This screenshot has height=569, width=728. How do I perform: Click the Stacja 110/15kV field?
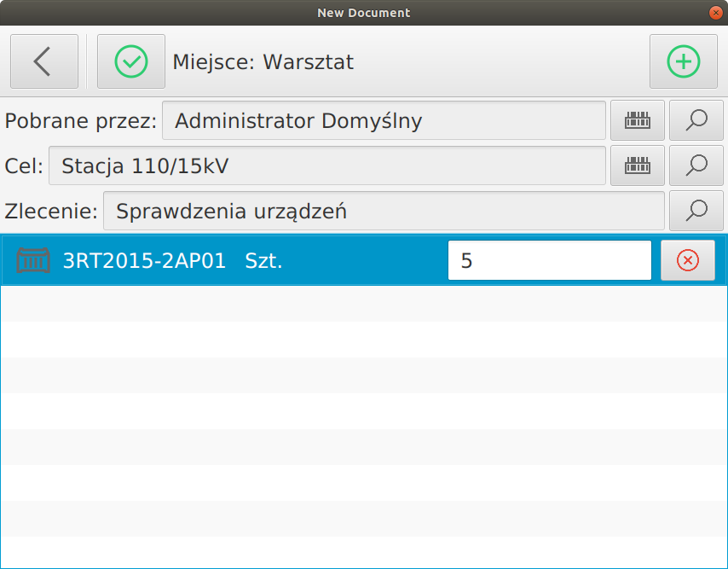click(x=328, y=165)
